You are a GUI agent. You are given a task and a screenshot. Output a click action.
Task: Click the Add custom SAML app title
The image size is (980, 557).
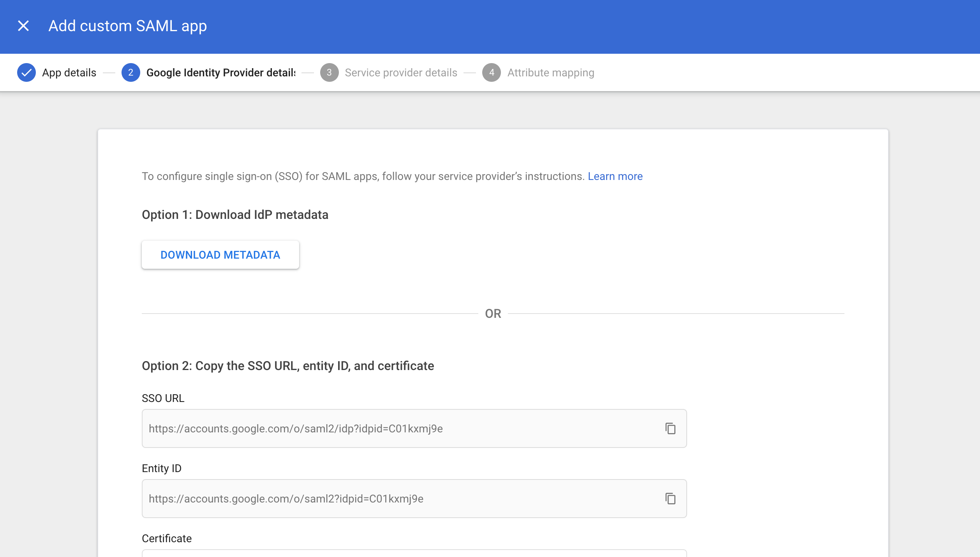click(127, 26)
